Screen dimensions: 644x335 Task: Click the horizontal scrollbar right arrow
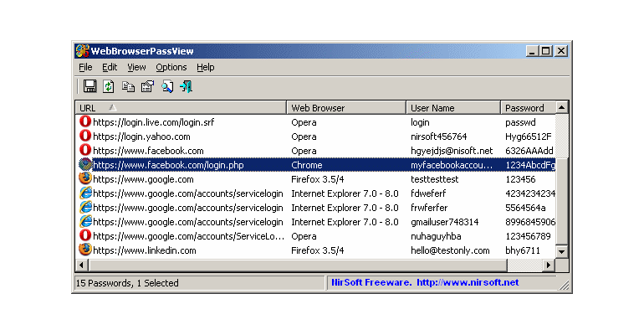coord(549,265)
